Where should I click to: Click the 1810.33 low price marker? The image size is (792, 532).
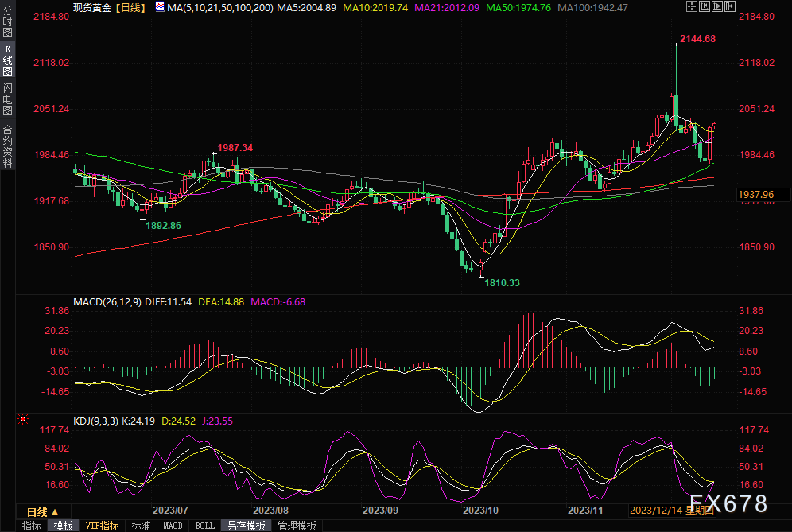(503, 282)
